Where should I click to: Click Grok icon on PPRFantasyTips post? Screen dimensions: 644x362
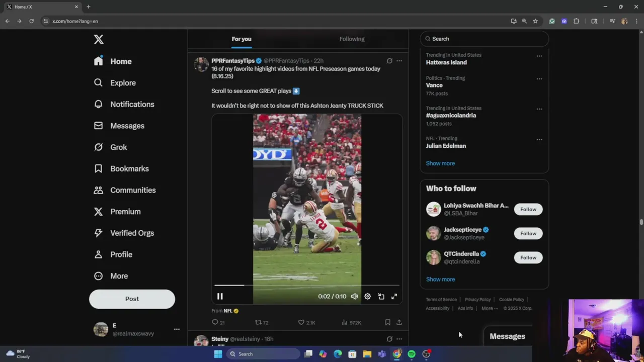point(389,61)
